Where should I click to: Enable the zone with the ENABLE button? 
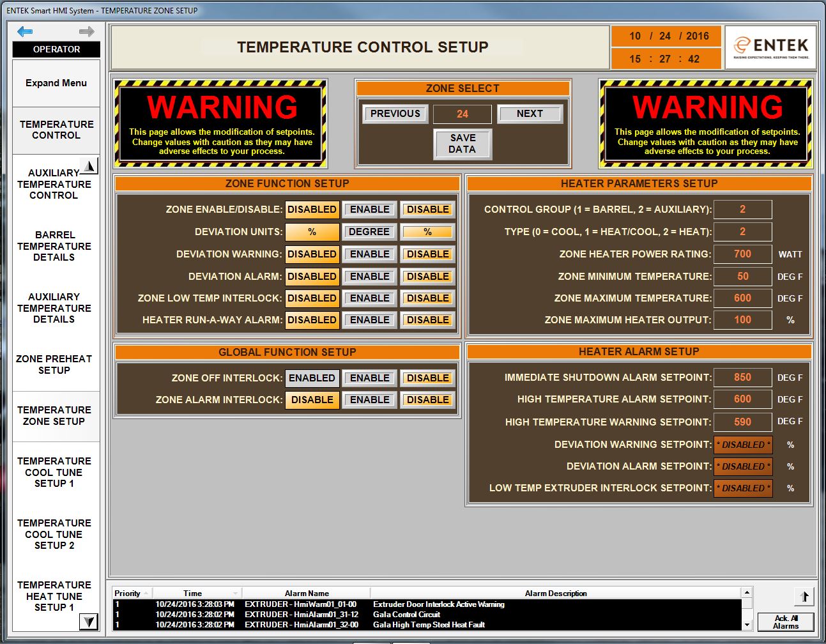tap(369, 209)
